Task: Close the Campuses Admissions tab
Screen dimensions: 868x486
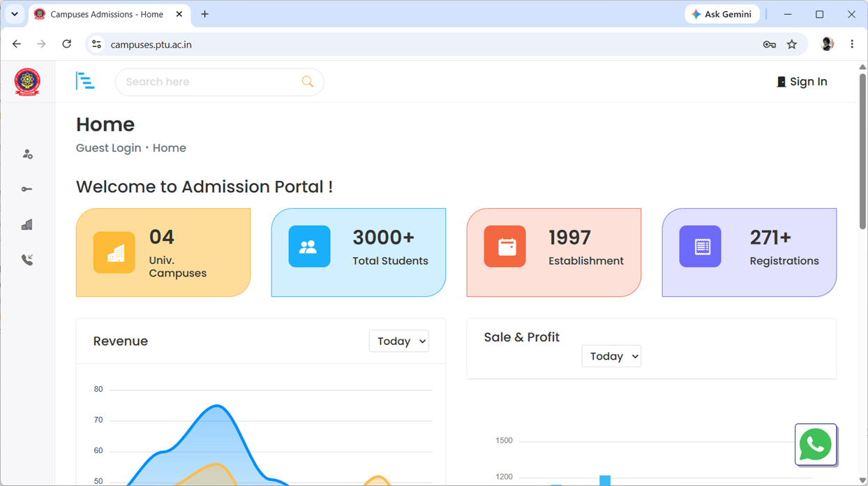Action: 179,14
